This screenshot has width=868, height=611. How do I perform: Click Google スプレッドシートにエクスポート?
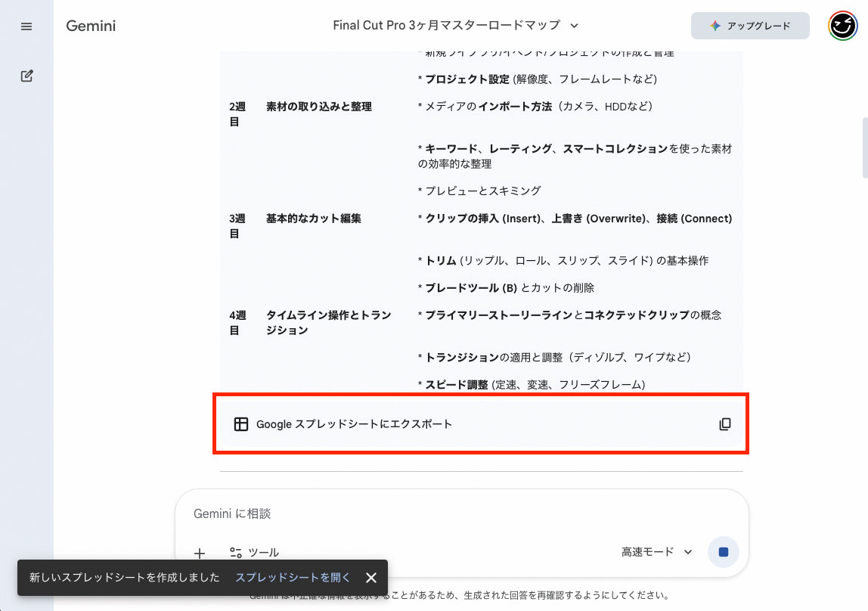point(354,424)
